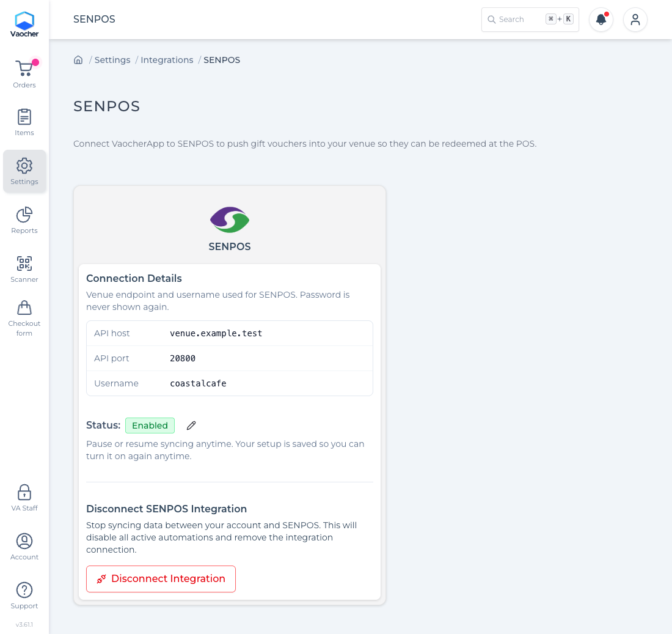The image size is (672, 634).
Task: Click the SENPOS page heading
Action: tap(107, 106)
